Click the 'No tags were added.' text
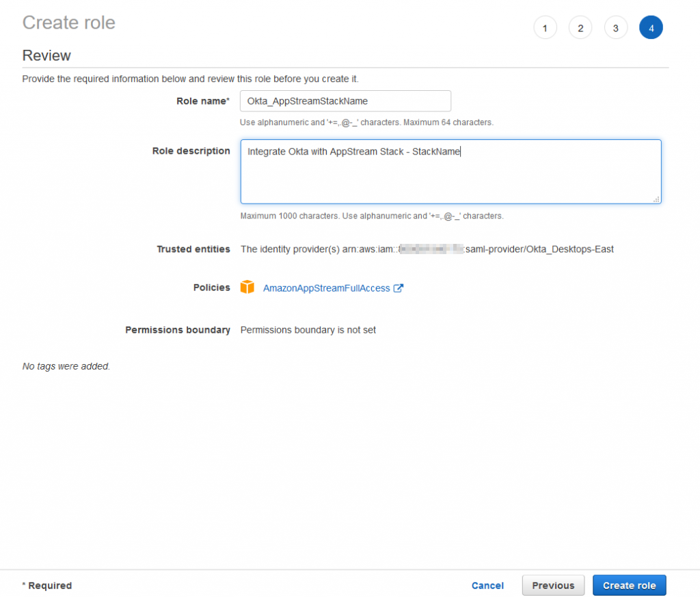This screenshot has height=597, width=700. (x=66, y=366)
